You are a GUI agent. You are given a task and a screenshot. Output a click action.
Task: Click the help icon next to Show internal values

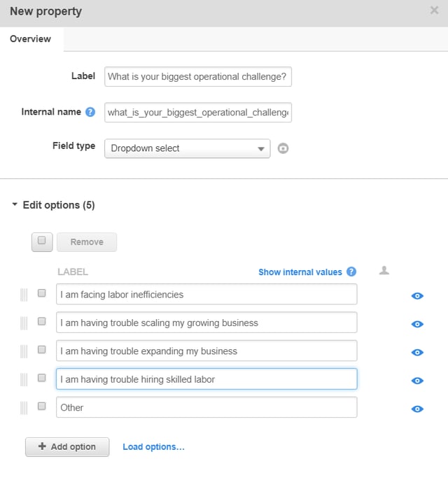coord(351,272)
